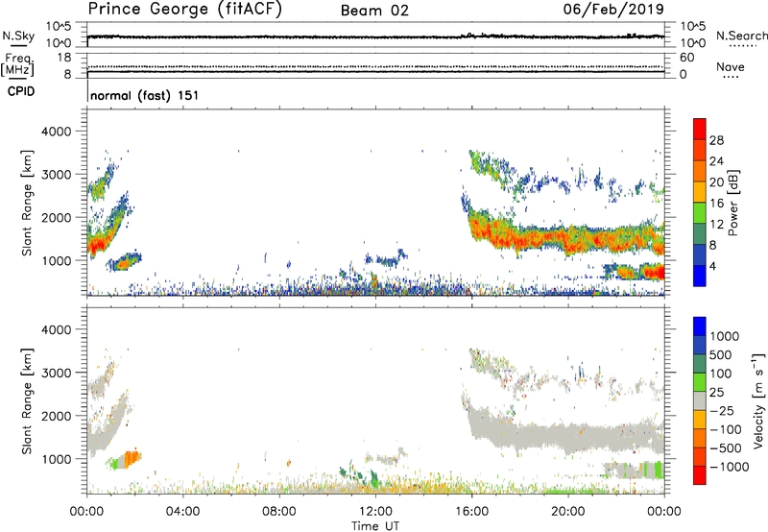768x532 pixels.
Task: Click the blue bottom of the Power color bar
Action: click(x=700, y=276)
